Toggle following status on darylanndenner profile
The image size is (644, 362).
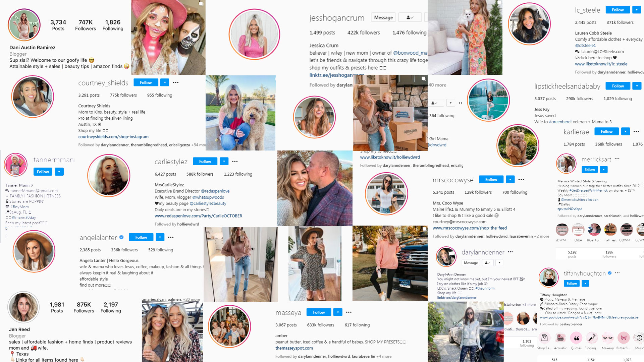click(x=488, y=263)
